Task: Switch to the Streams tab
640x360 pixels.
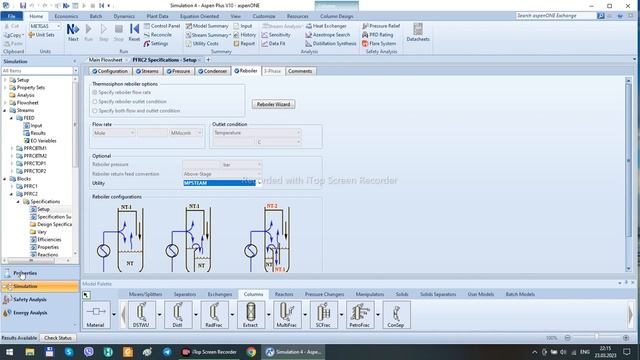Action: [x=147, y=71]
